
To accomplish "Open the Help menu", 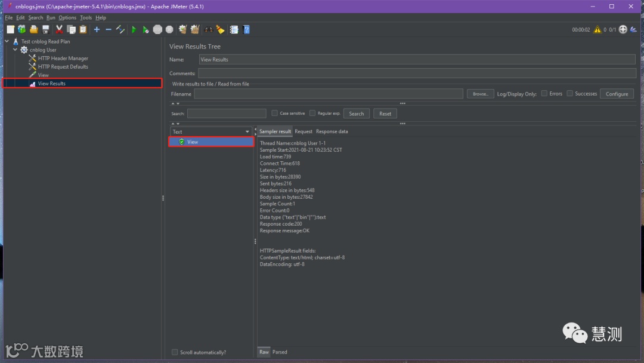I will pos(101,18).
